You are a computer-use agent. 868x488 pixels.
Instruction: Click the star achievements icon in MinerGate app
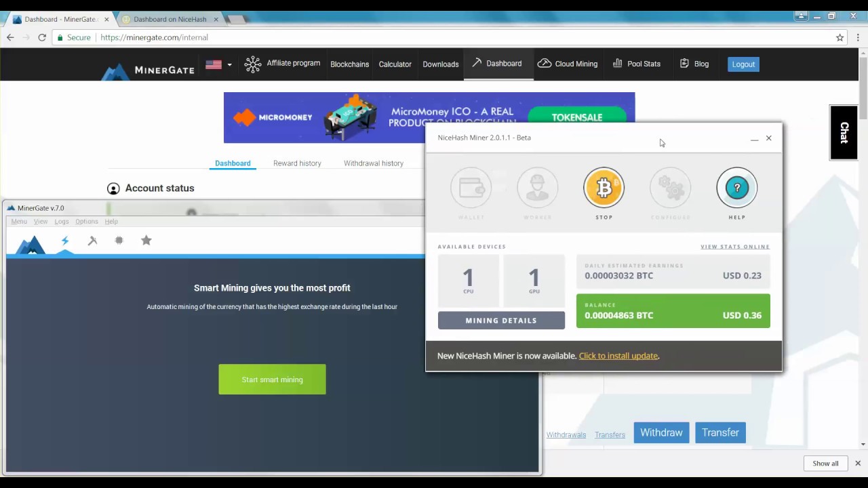pyautogui.click(x=146, y=241)
